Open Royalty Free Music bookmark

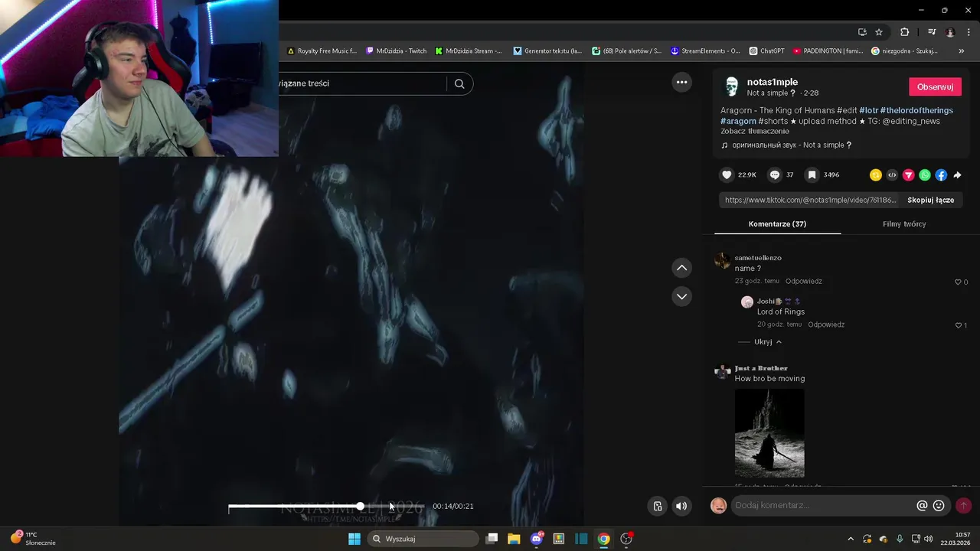322,51
